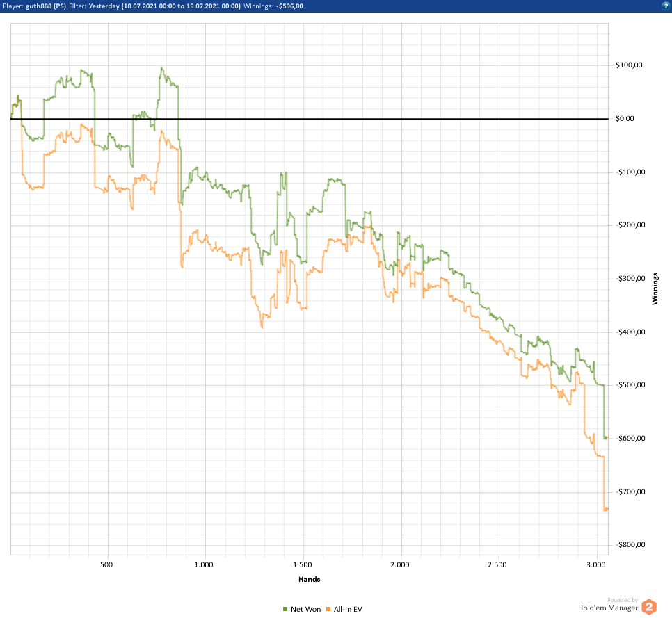Image resolution: width=672 pixels, height=618 pixels.
Task: Click the vertical Winnings y-axis title
Action: pos(655,289)
